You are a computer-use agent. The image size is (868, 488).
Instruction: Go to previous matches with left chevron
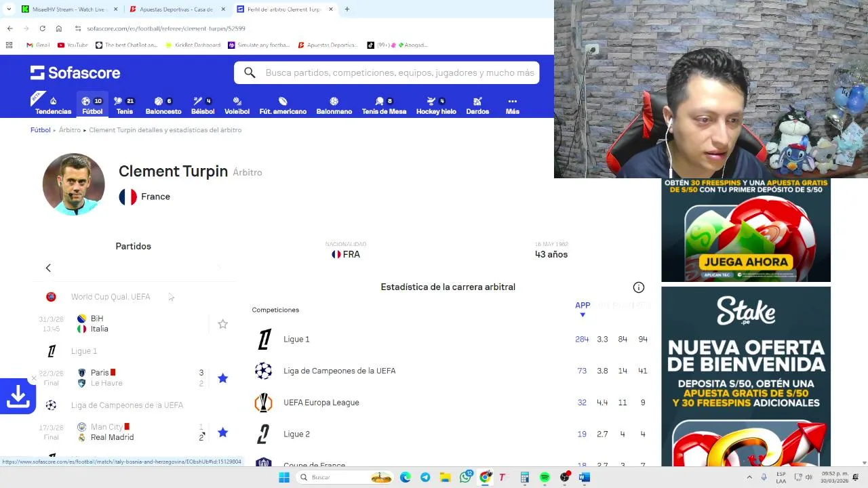(48, 268)
